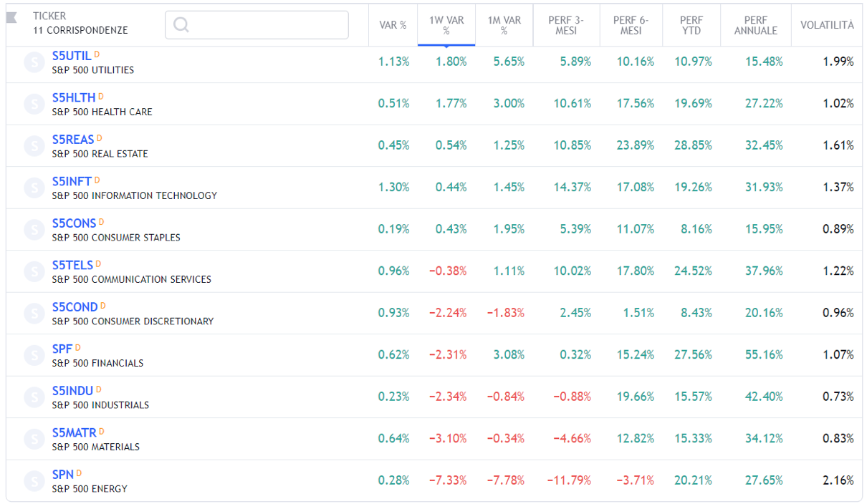This screenshot has width=867, height=504.
Task: Select the 1W VAR % column header
Action: tap(446, 25)
